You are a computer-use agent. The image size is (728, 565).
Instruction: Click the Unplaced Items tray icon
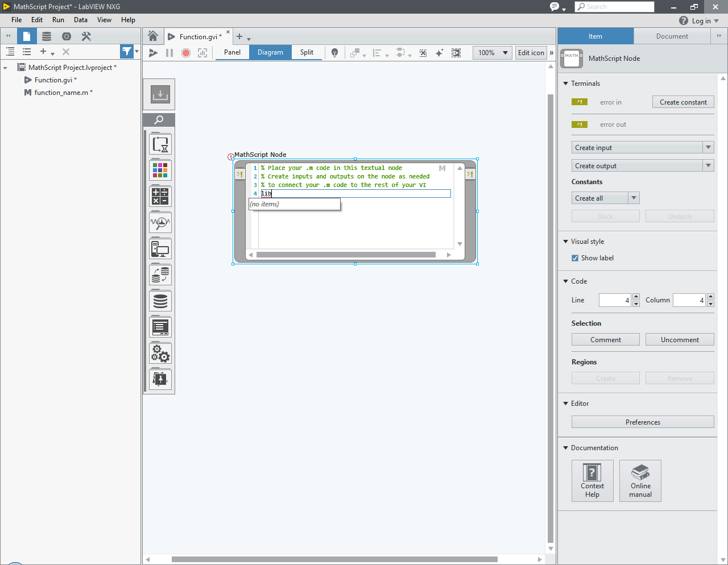coord(160,94)
